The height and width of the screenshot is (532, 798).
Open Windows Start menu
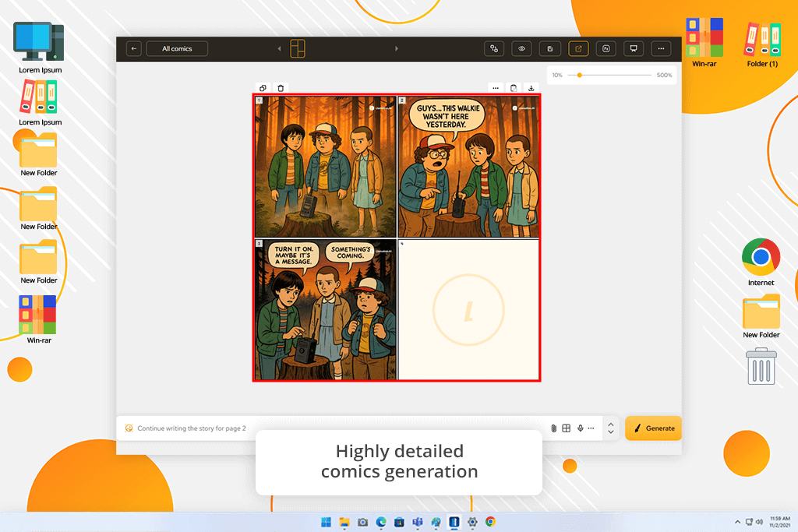[x=327, y=522]
